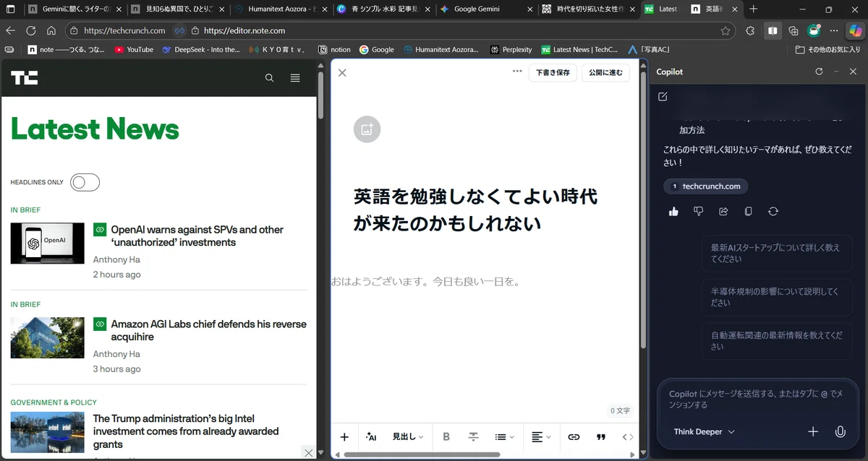The height and width of the screenshot is (461, 868).
Task: Click the TechCrunch TC logo
Action: click(24, 77)
